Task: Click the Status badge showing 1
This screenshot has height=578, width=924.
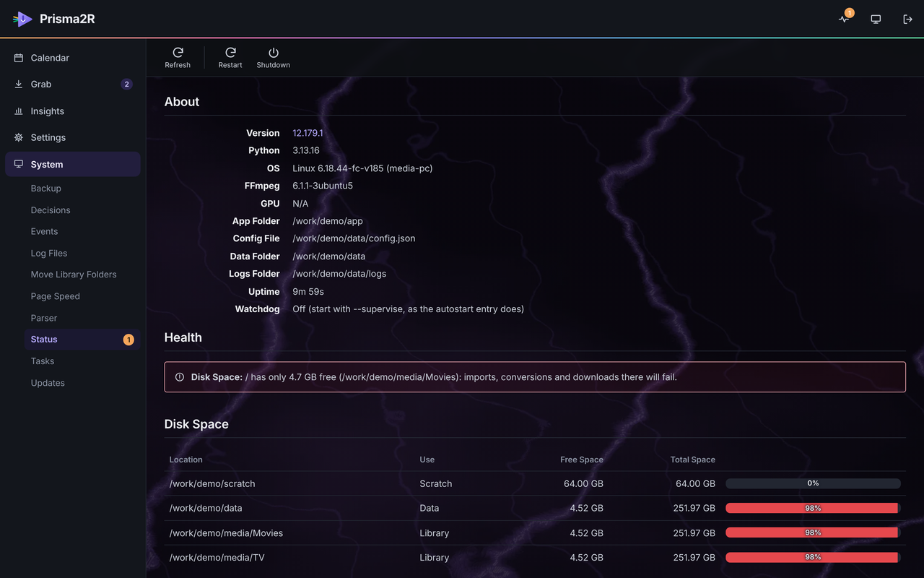Action: [x=128, y=340]
